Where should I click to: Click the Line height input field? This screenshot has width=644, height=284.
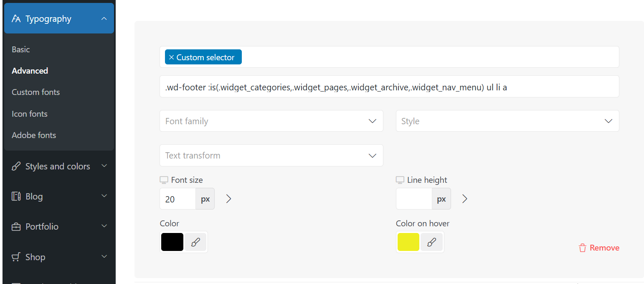click(x=414, y=199)
